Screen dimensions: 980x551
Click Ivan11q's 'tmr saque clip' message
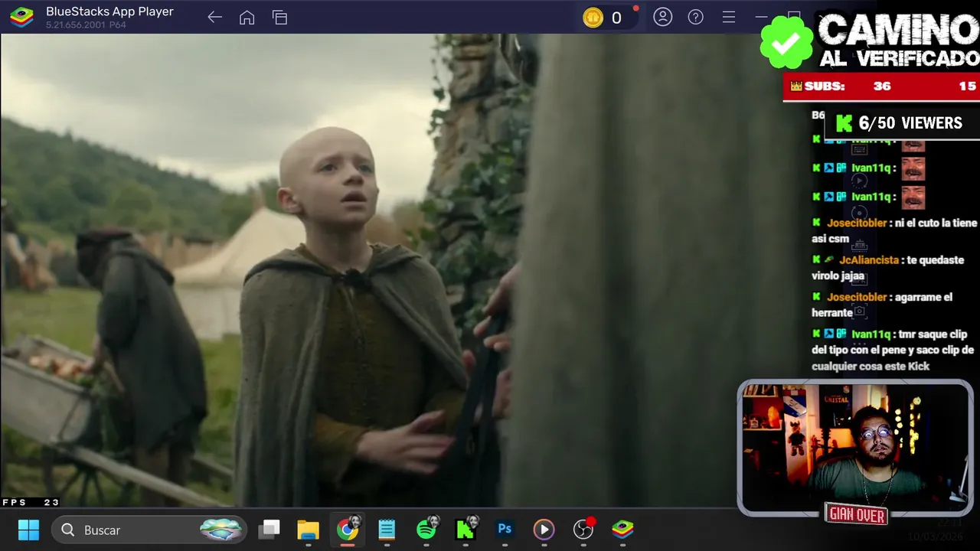[893, 350]
